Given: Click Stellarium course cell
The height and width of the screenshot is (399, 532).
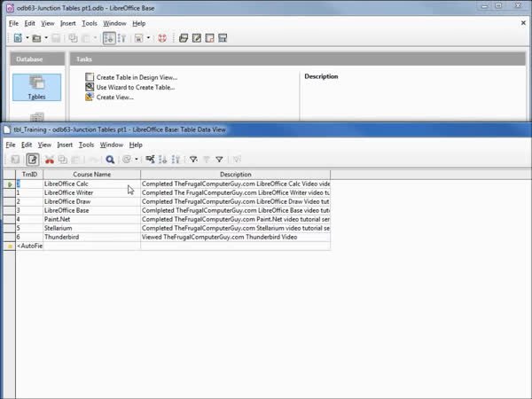Looking at the screenshot, I should (92, 228).
